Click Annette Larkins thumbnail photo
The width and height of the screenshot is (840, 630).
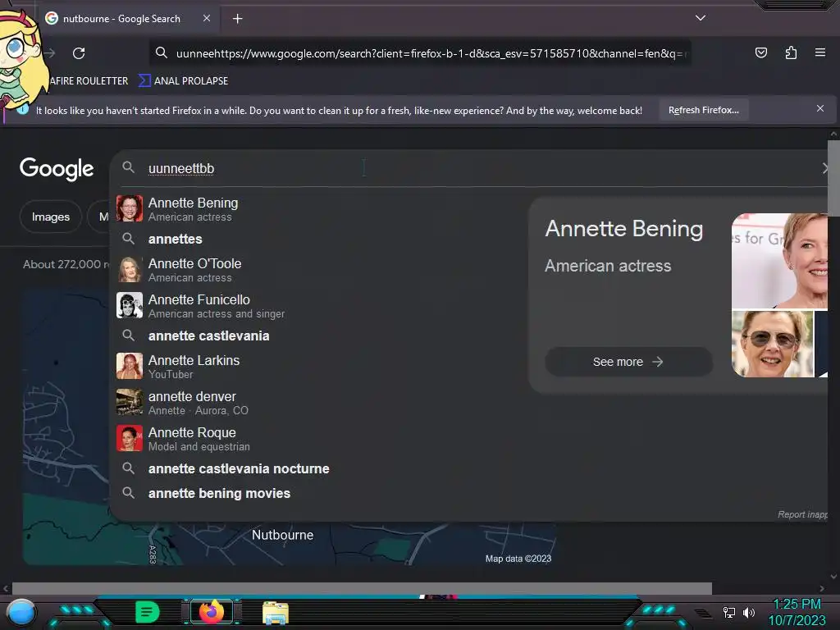tap(130, 366)
